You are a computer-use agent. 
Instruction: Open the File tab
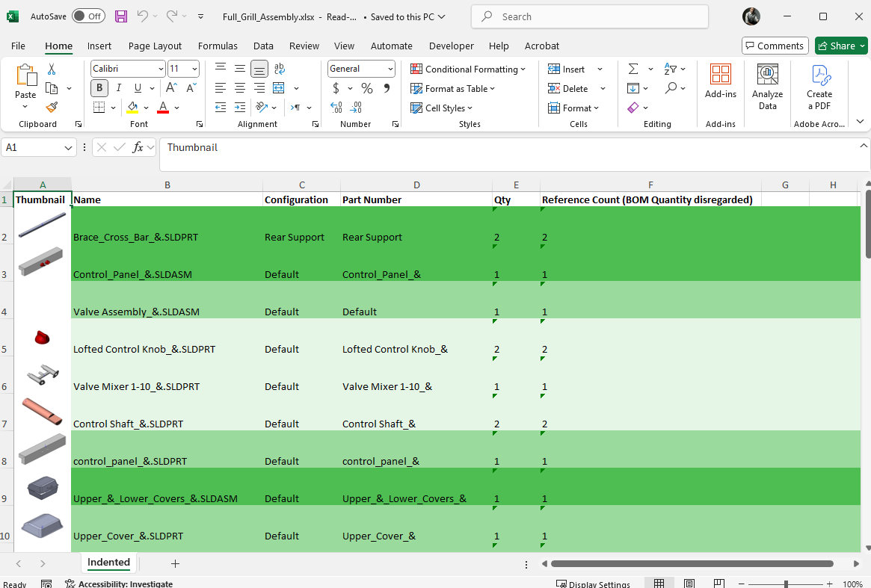[18, 46]
